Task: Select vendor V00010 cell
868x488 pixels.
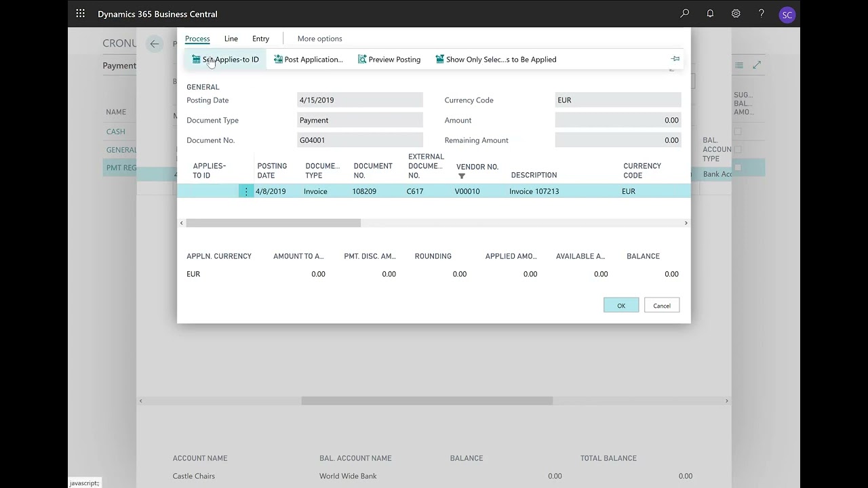Action: (x=467, y=191)
